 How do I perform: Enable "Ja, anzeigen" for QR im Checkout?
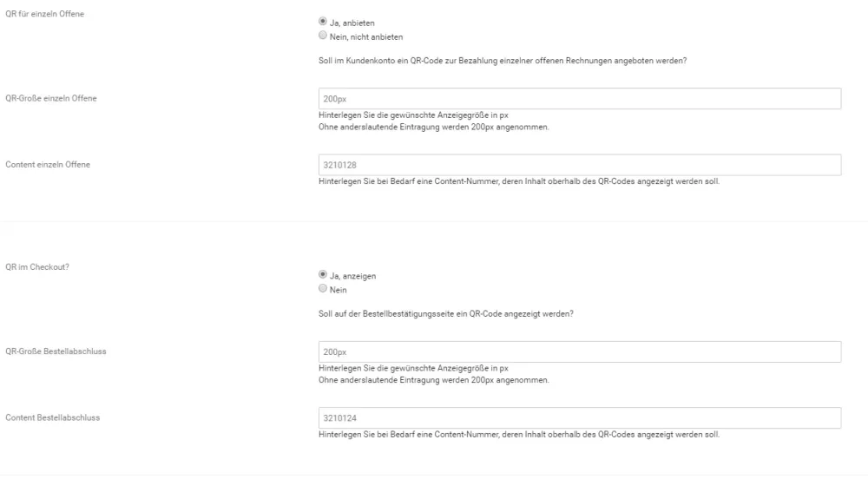click(x=323, y=274)
